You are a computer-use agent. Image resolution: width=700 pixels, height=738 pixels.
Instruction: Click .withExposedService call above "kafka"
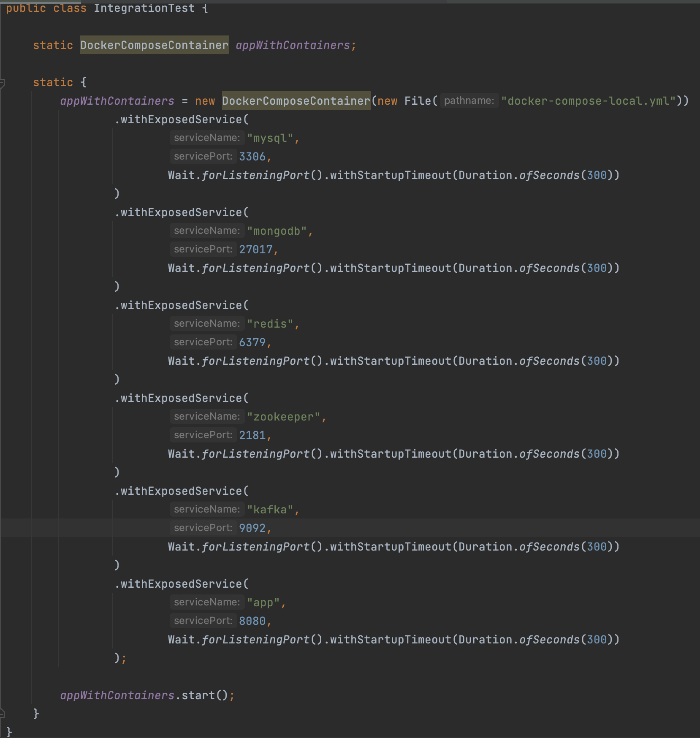(182, 491)
